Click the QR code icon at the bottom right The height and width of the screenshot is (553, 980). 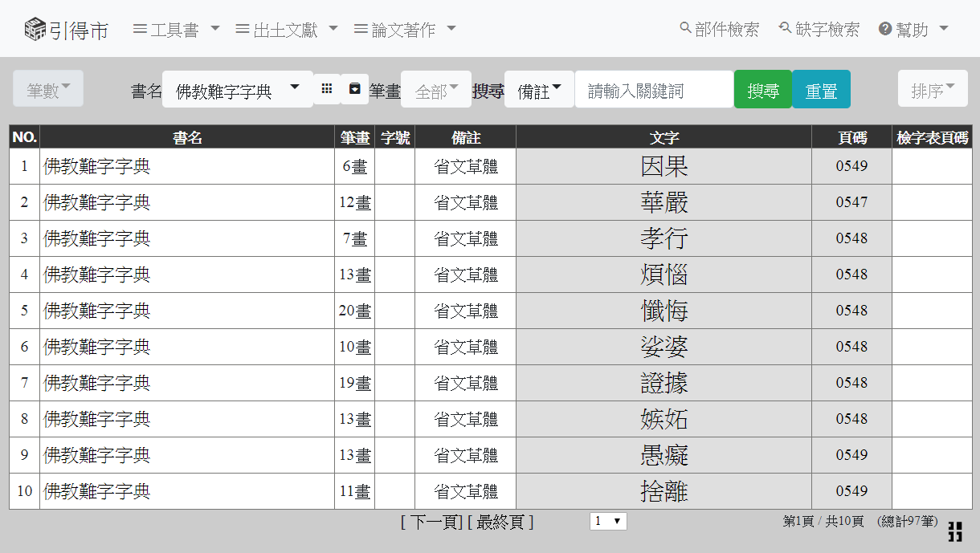tap(955, 531)
